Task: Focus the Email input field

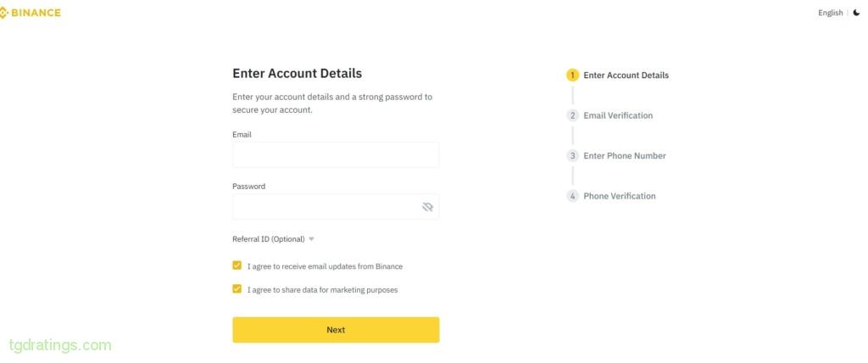Action: (336, 154)
